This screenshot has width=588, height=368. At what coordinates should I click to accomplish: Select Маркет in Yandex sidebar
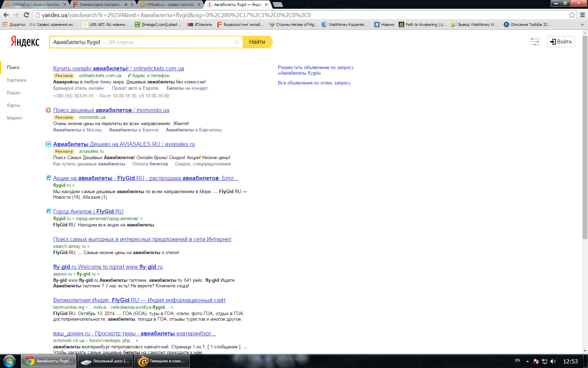pyautogui.click(x=15, y=118)
